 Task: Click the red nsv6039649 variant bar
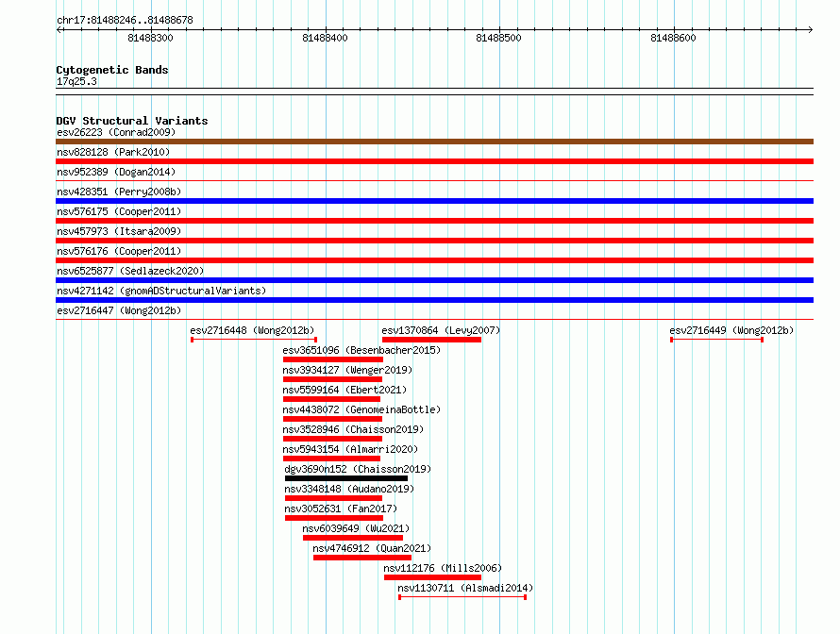pos(353,538)
